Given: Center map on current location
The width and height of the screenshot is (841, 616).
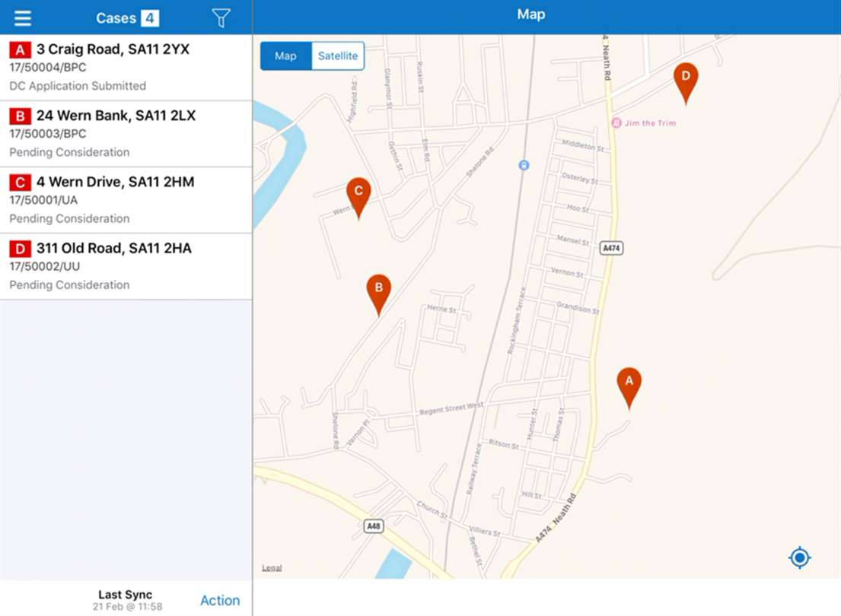Looking at the screenshot, I should [799, 558].
